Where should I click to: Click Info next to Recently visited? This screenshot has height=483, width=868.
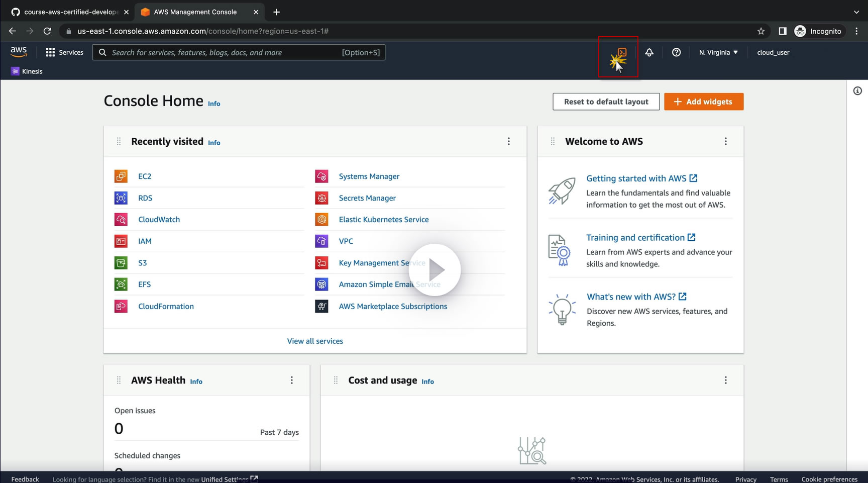[x=214, y=143]
